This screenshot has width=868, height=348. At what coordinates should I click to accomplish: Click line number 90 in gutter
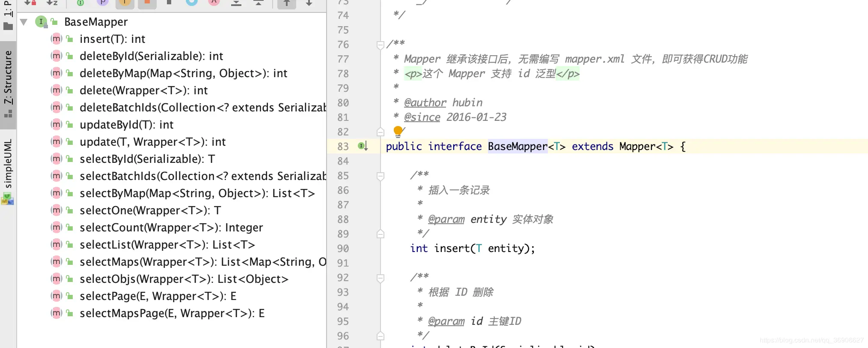tap(343, 249)
